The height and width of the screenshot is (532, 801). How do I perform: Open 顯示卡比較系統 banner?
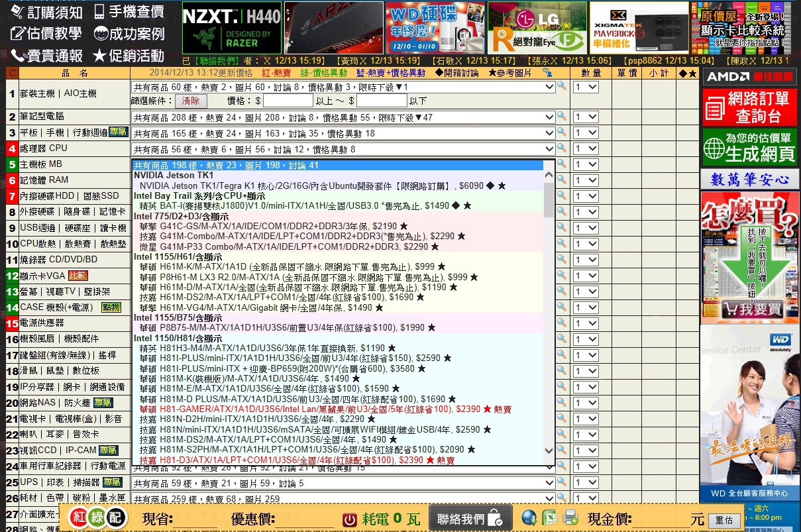pyautogui.click(x=741, y=28)
